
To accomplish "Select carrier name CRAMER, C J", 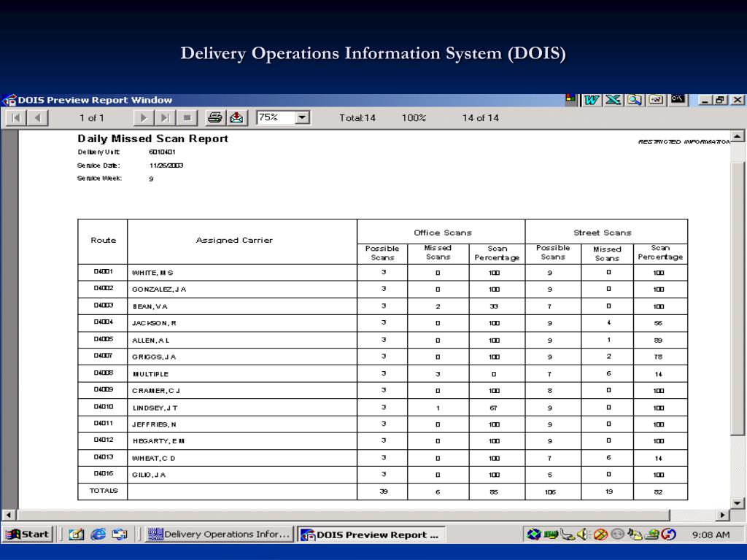I will (156, 391).
